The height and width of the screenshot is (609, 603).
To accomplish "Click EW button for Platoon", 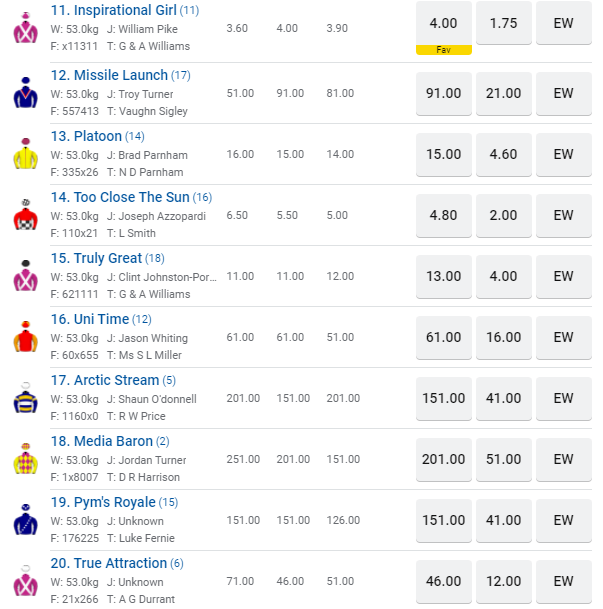I will point(564,154).
